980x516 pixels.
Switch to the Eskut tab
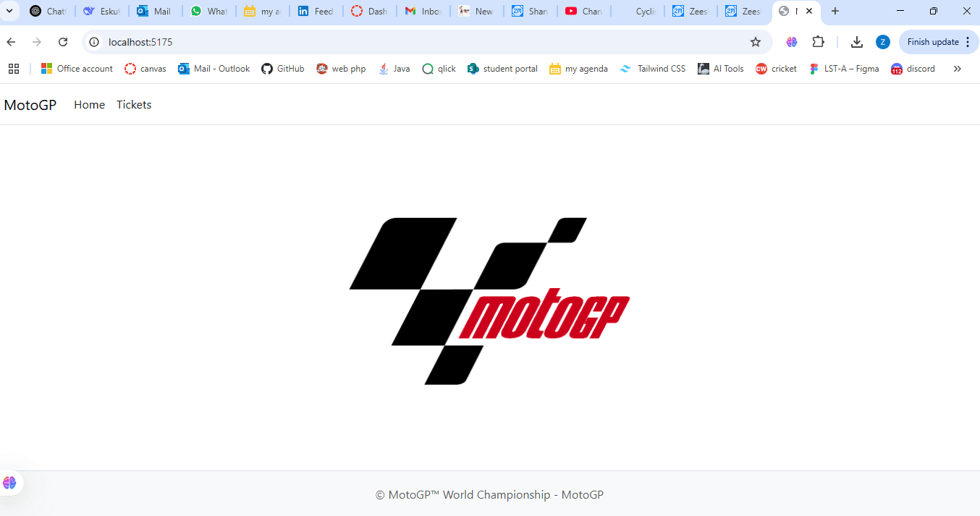[x=102, y=11]
